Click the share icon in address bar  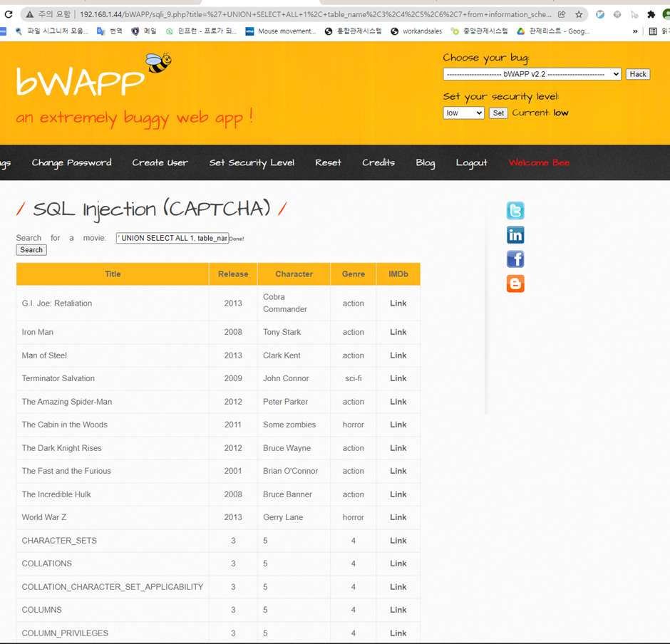562,14
